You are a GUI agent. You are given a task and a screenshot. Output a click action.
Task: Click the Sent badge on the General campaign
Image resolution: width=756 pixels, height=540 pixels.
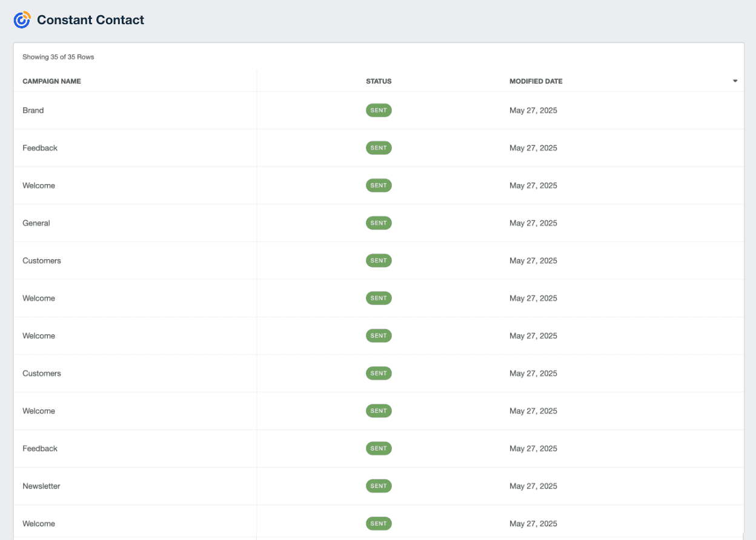[x=379, y=223]
